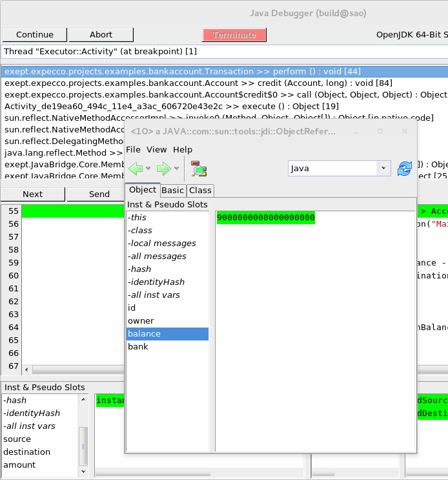Open the View menu in inspector
Screen dimensions: 448x480
coord(156,149)
